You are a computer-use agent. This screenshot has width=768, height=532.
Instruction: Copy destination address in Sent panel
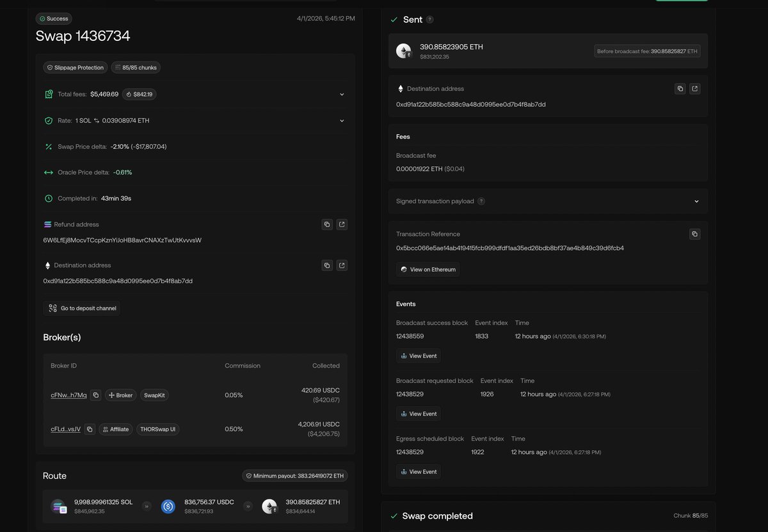(x=680, y=89)
